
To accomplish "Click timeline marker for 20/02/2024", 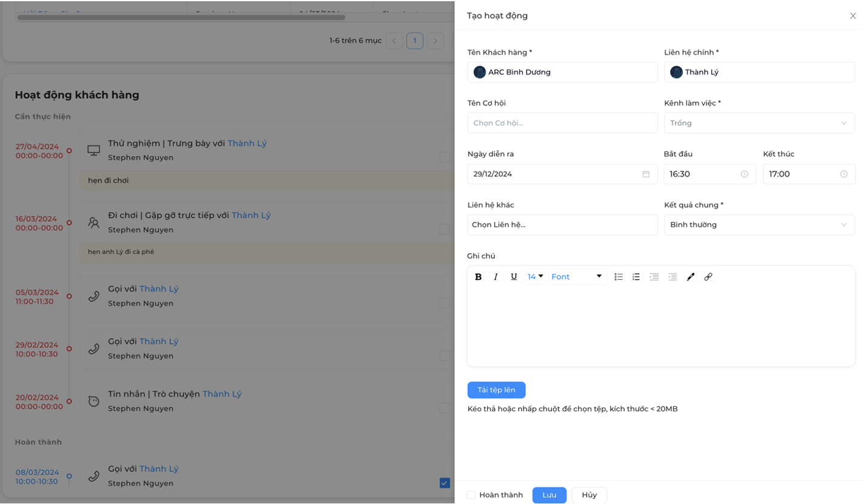I will pyautogui.click(x=69, y=401).
